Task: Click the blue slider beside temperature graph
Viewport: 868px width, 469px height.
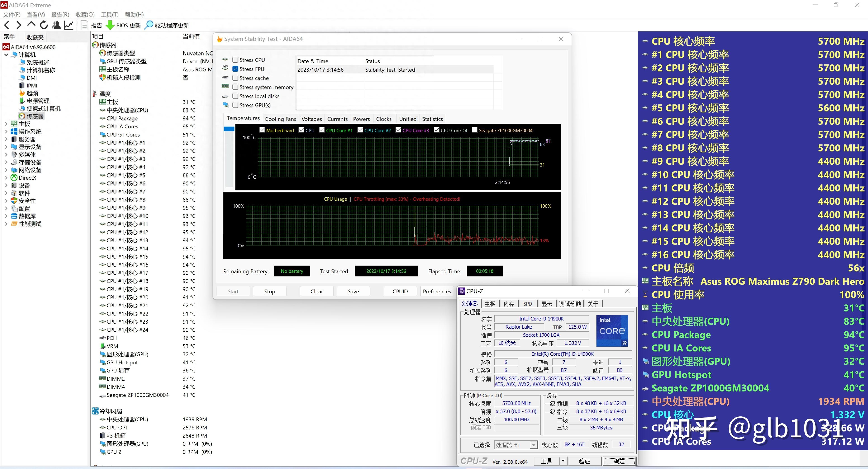Action: pyautogui.click(x=229, y=129)
